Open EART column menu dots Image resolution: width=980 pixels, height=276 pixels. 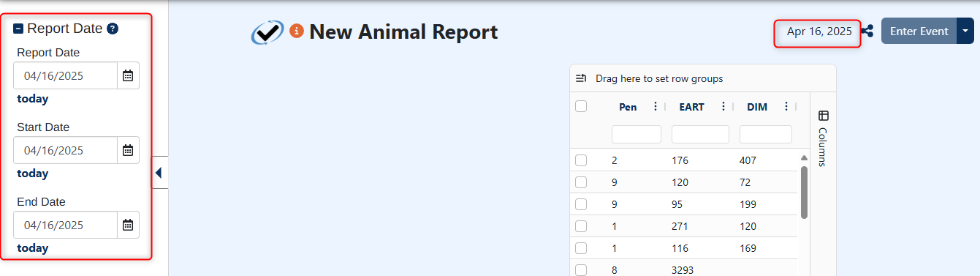coord(723,106)
